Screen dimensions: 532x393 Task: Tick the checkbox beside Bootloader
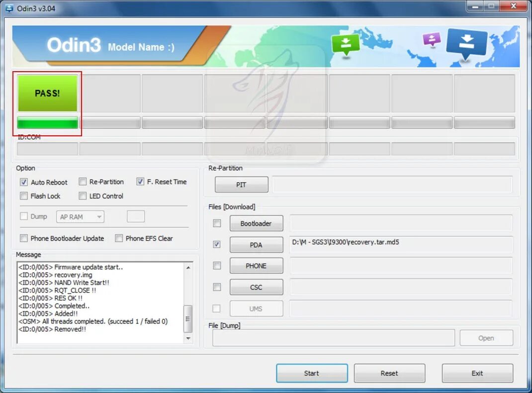[x=217, y=223]
